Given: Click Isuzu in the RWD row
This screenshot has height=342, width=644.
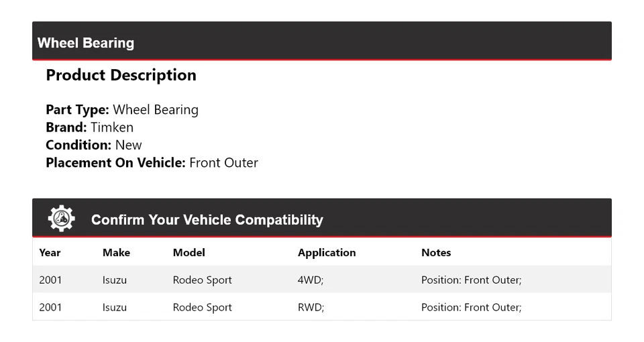Looking at the screenshot, I should [115, 308].
